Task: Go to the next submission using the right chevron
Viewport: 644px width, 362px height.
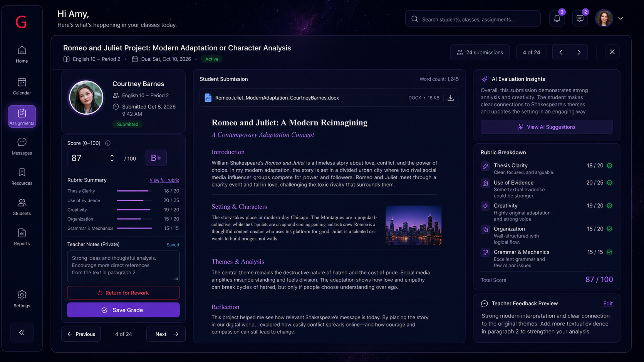Action: 579,52
